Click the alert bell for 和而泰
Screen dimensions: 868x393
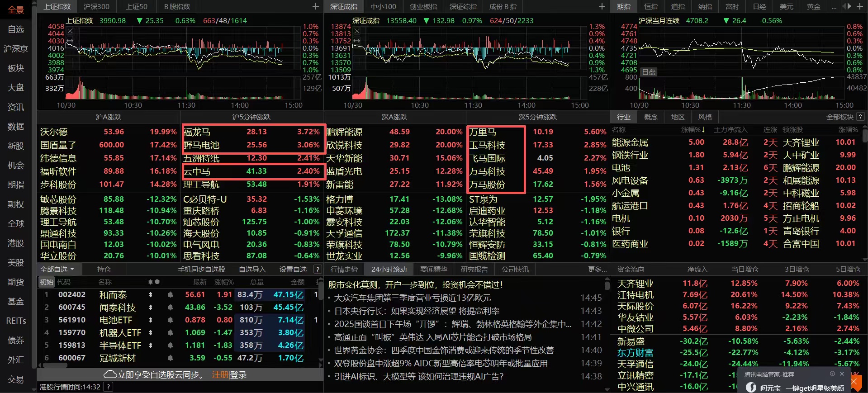click(x=170, y=294)
